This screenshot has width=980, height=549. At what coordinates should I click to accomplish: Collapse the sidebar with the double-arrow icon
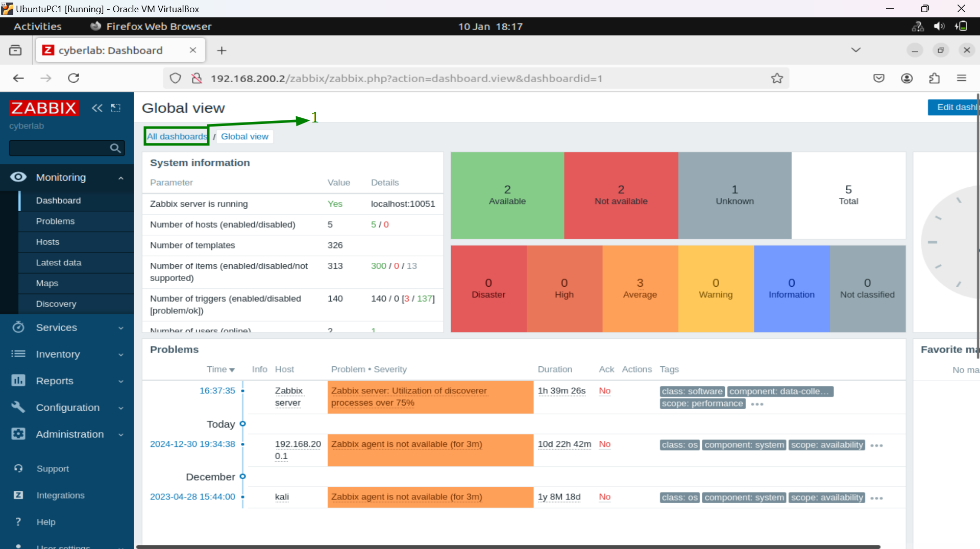pos(97,108)
